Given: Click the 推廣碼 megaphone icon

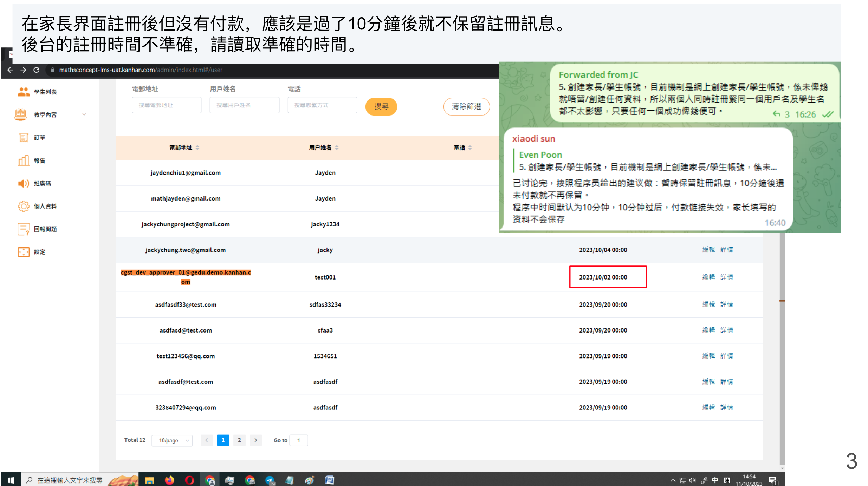Looking at the screenshot, I should (x=23, y=183).
